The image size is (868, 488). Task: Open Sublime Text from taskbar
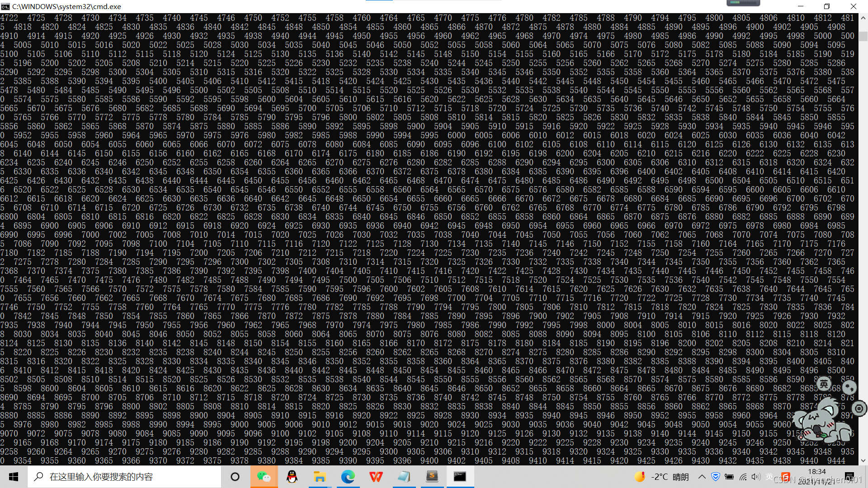point(432,477)
